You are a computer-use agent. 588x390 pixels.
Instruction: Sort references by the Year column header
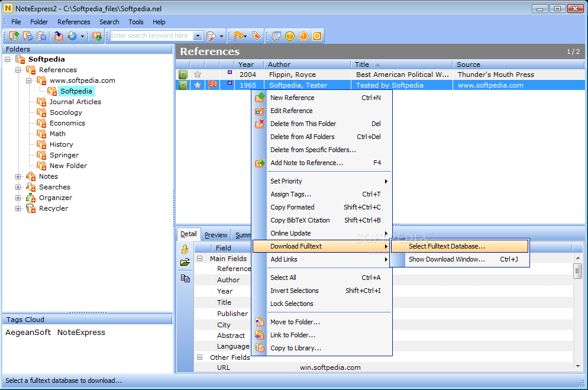coord(248,65)
